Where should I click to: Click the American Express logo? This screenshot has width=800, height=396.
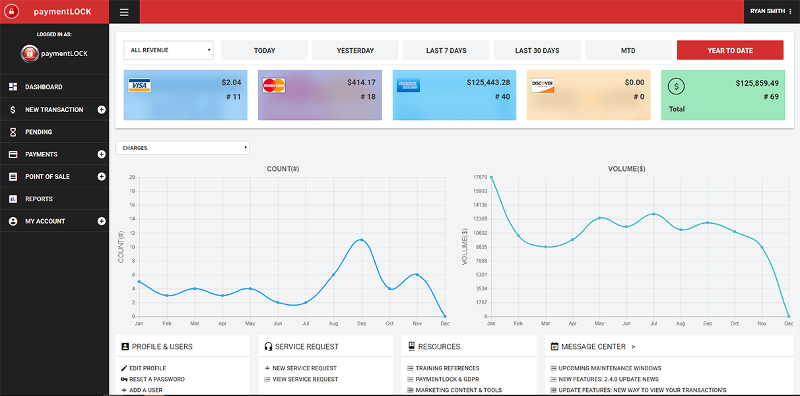click(x=409, y=85)
